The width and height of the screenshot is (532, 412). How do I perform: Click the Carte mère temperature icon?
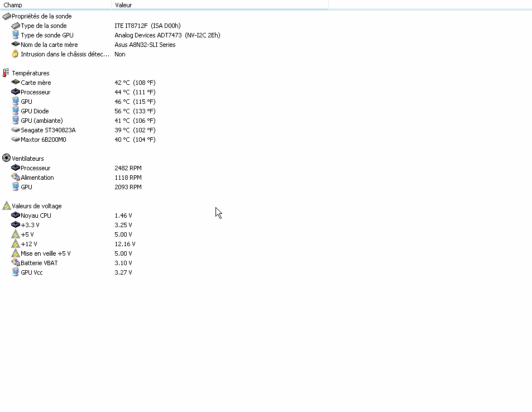click(16, 82)
